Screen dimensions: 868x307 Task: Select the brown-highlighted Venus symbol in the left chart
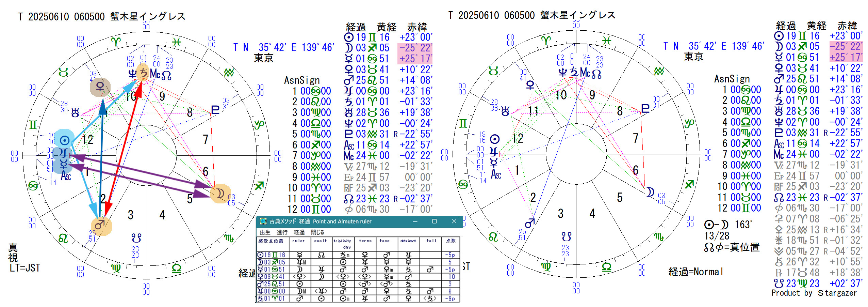click(100, 87)
